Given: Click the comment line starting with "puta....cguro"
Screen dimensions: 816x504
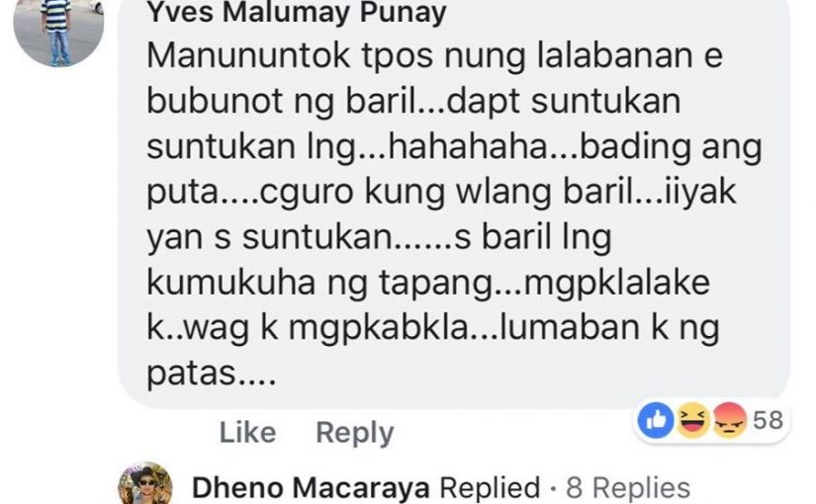Looking at the screenshot, I should [x=441, y=193].
